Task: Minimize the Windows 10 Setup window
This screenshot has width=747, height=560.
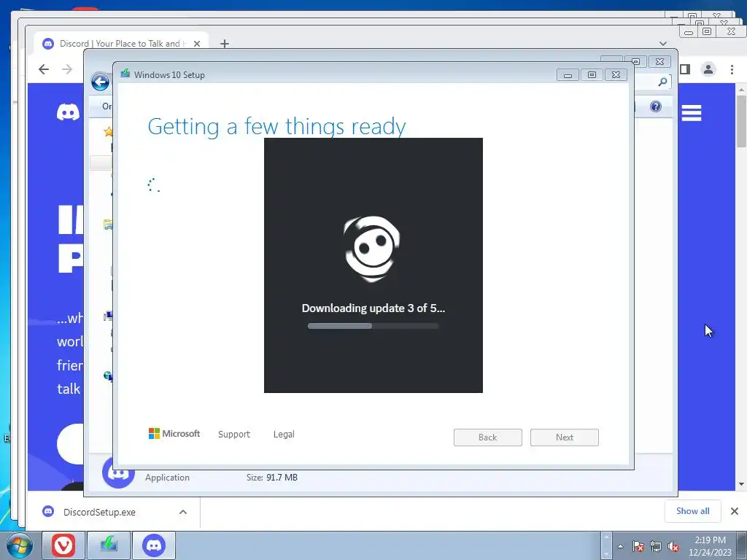Action: pyautogui.click(x=568, y=75)
